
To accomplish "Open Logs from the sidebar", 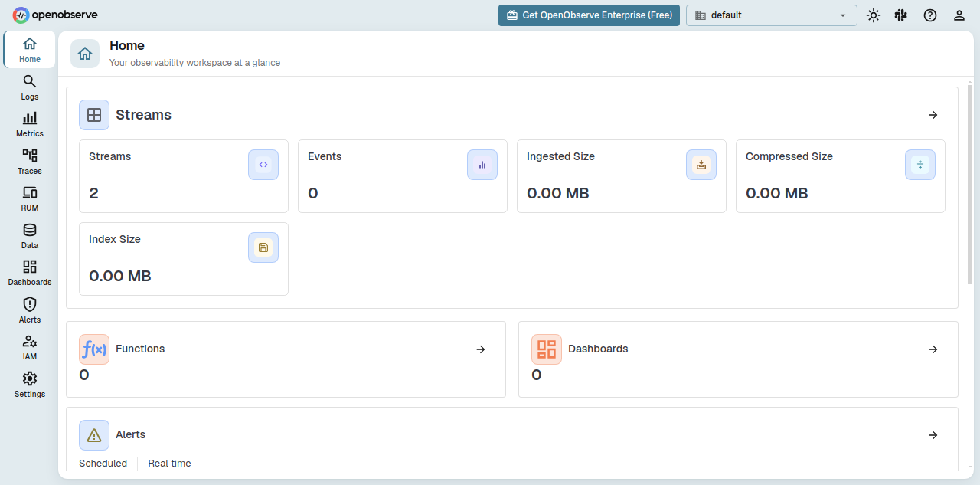I will pos(30,87).
